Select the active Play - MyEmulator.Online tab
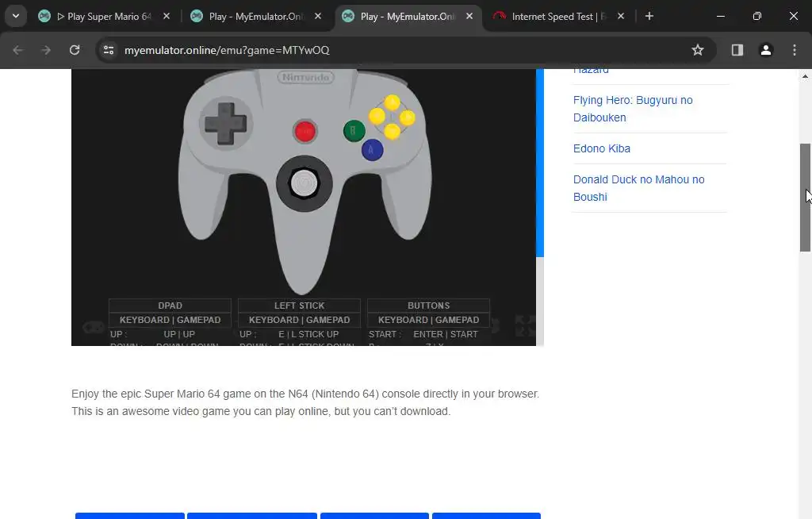Viewport: 812px width, 519px height. coord(407,16)
